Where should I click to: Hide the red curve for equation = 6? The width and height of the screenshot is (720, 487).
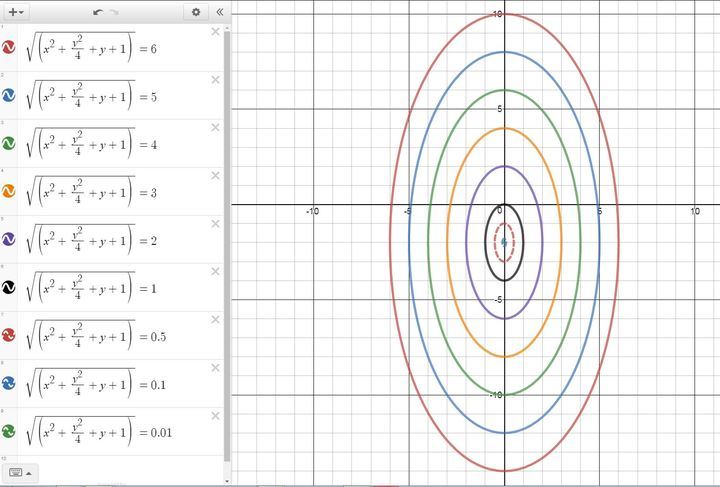pos(9,47)
